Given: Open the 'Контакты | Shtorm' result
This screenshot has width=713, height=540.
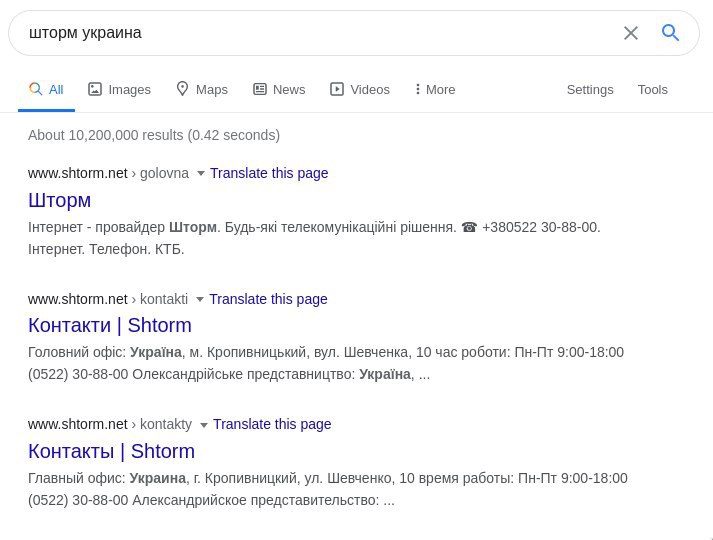Looking at the screenshot, I should tap(111, 451).
